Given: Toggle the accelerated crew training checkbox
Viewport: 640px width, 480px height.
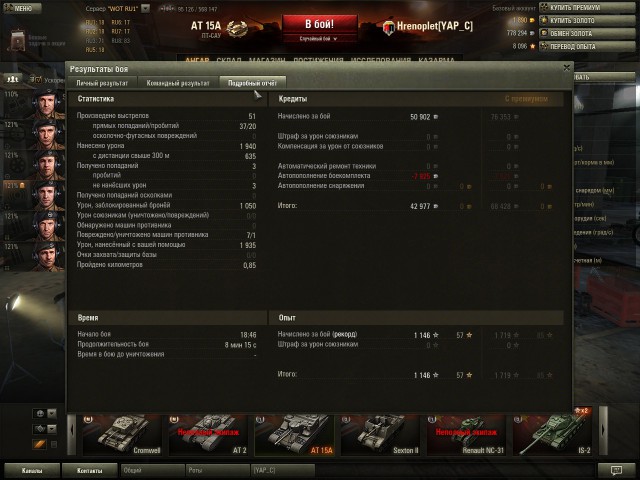Looking at the screenshot, I should tap(36, 80).
